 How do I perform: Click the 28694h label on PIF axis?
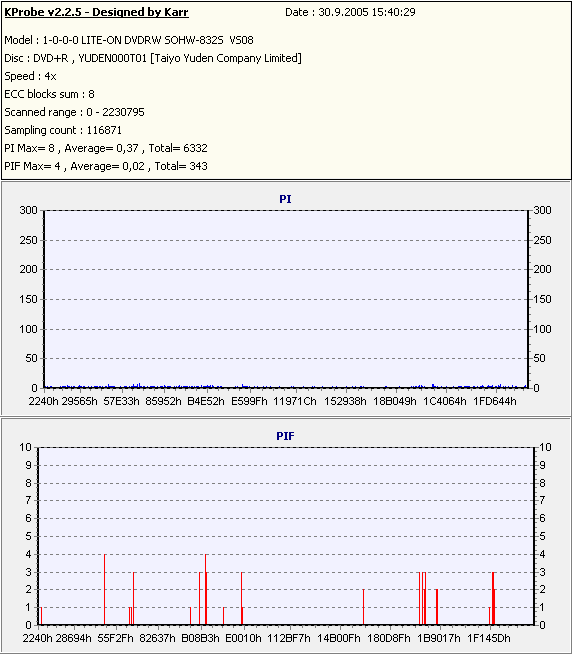(73, 638)
